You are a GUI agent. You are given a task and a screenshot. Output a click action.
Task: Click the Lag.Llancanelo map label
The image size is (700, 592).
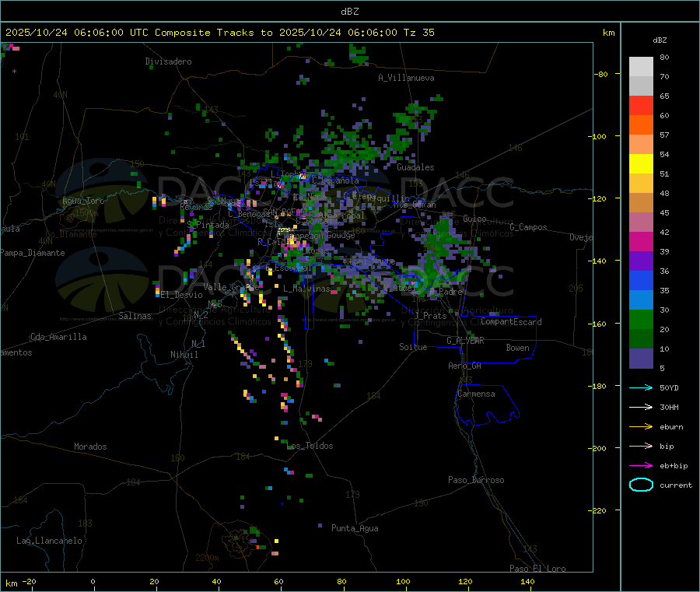(x=50, y=541)
